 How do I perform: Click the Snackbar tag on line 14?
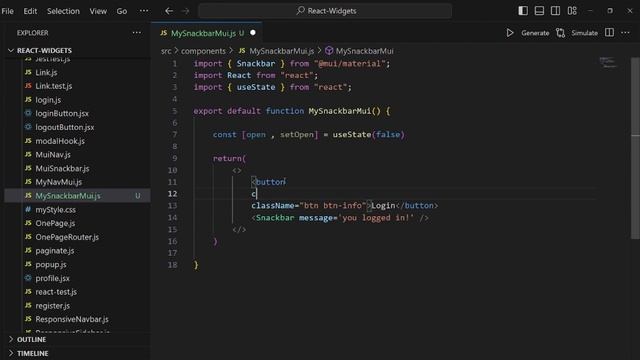[x=275, y=218]
